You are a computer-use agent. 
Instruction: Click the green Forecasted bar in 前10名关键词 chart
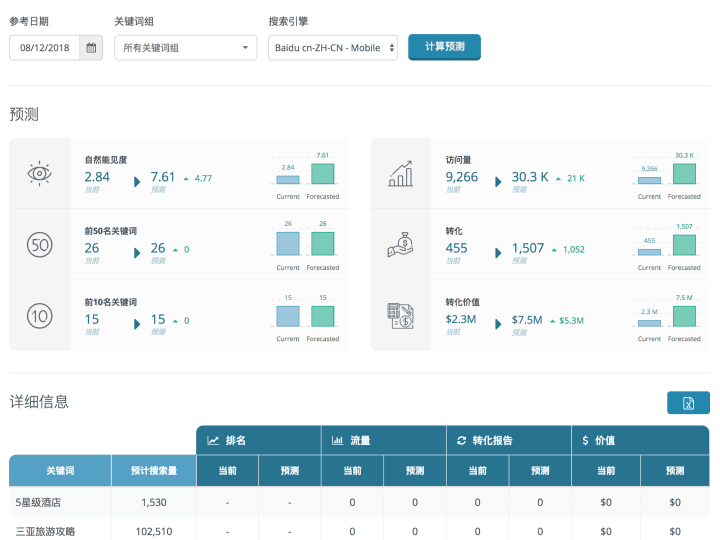pyautogui.click(x=323, y=316)
